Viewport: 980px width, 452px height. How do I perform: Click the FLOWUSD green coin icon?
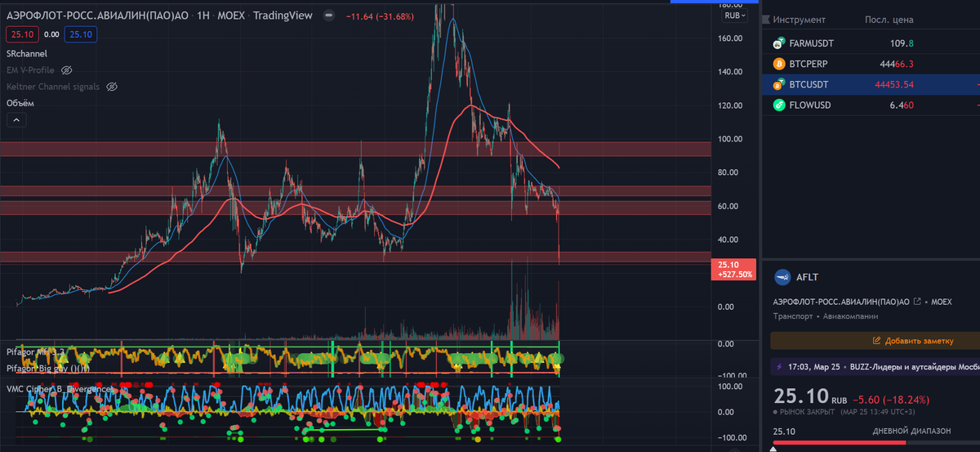pos(779,105)
